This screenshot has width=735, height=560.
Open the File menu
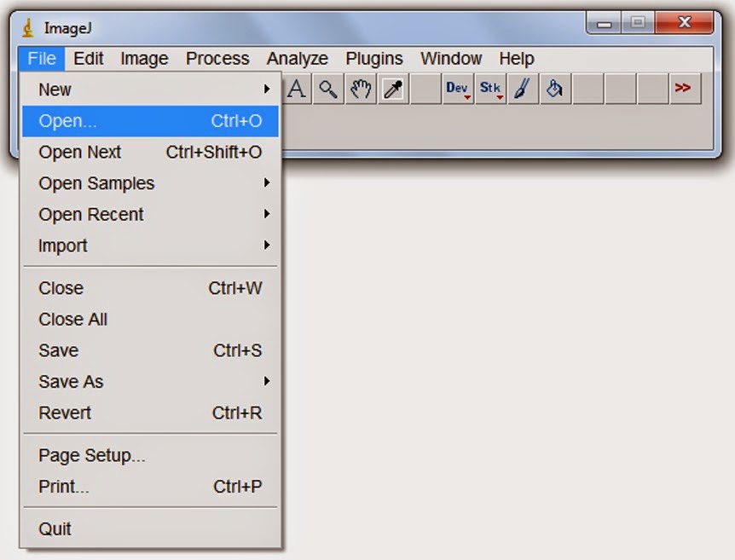point(42,59)
